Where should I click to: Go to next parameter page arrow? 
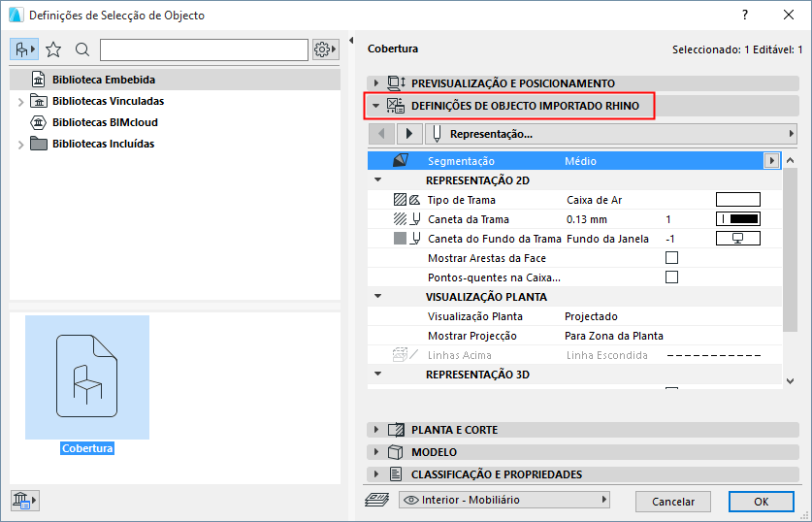409,134
